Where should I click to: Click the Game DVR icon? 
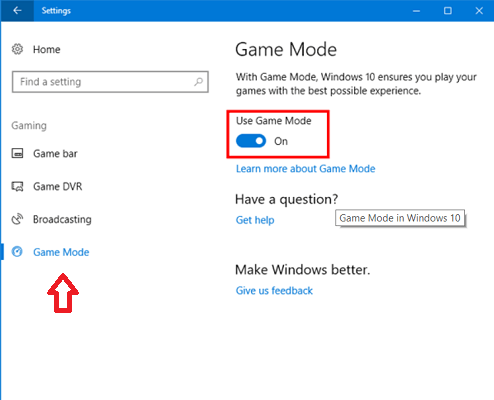[x=17, y=186]
